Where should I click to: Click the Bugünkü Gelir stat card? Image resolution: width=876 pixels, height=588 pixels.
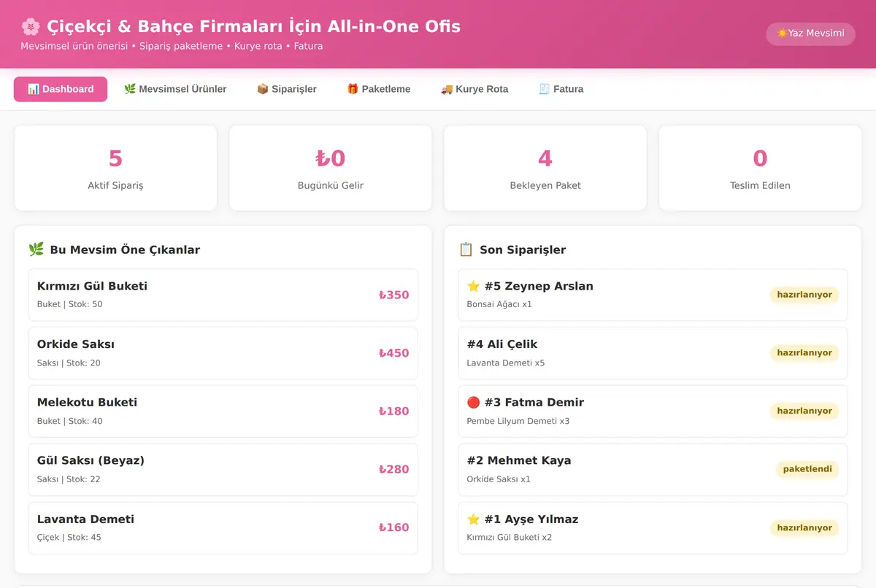coord(331,168)
